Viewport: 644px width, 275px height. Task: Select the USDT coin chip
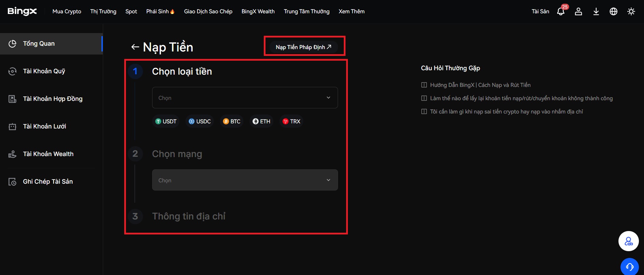coord(166,121)
